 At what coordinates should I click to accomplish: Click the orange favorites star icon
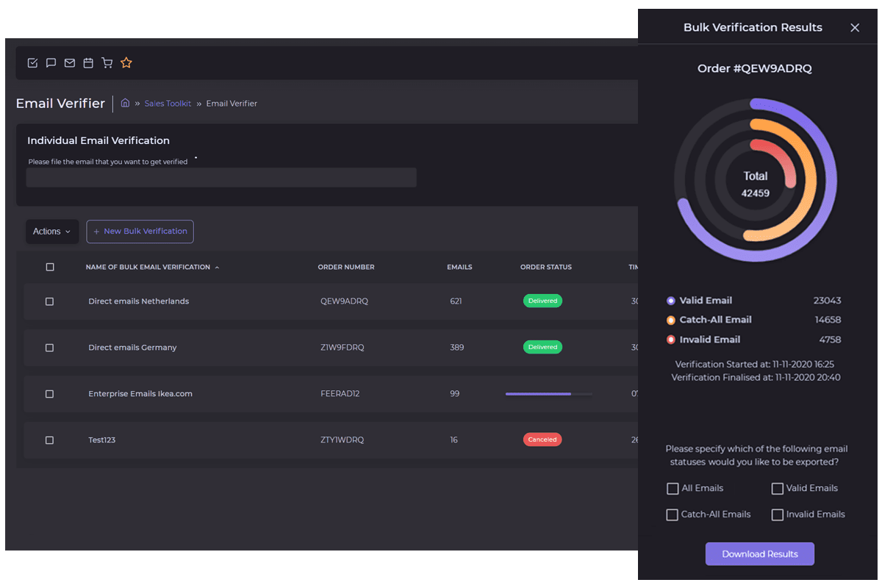(126, 63)
